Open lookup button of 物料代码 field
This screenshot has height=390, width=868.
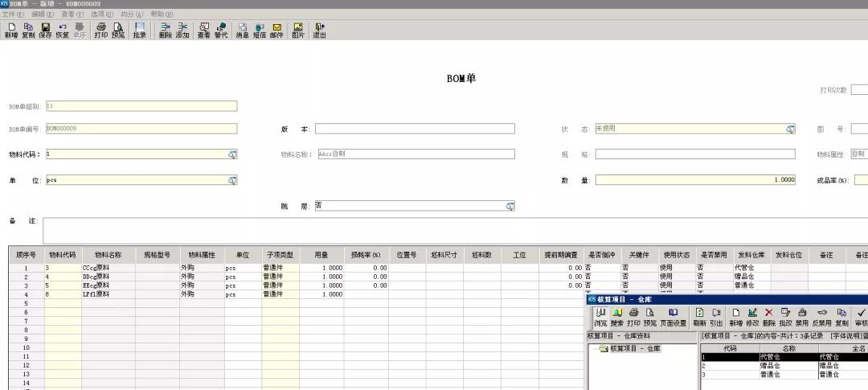coord(232,154)
